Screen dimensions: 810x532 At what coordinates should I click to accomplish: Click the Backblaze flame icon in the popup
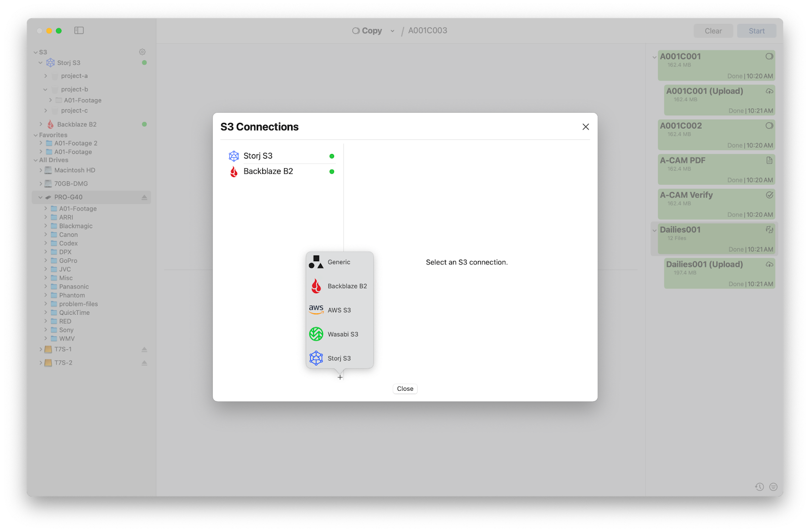(x=316, y=286)
